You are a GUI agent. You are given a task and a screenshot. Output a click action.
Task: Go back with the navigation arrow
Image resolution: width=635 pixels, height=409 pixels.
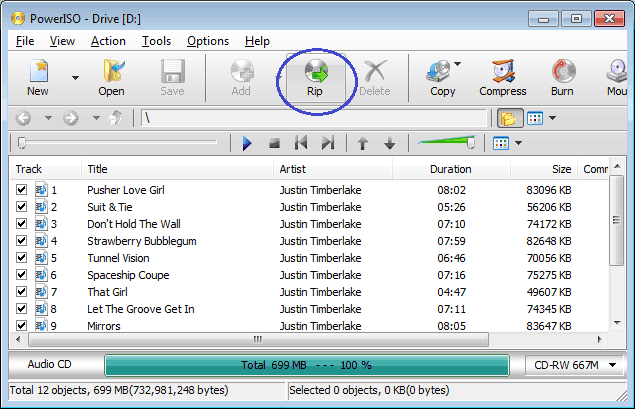(x=23, y=118)
